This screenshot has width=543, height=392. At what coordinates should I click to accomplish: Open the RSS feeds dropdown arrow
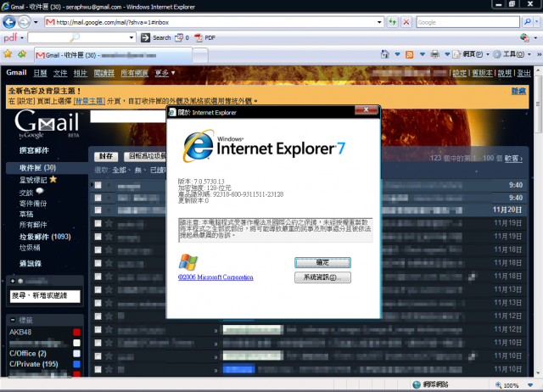423,54
